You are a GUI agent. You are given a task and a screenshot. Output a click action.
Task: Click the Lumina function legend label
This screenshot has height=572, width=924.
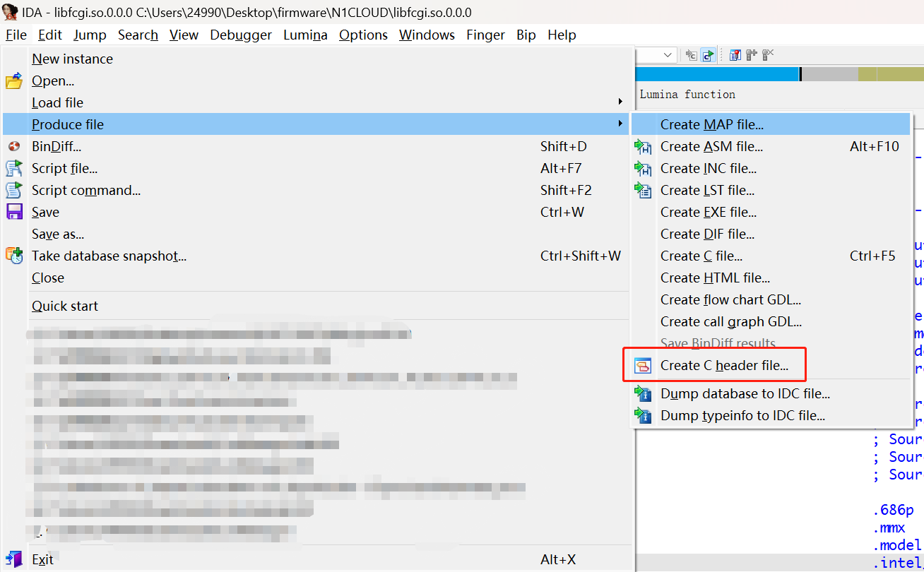point(687,94)
